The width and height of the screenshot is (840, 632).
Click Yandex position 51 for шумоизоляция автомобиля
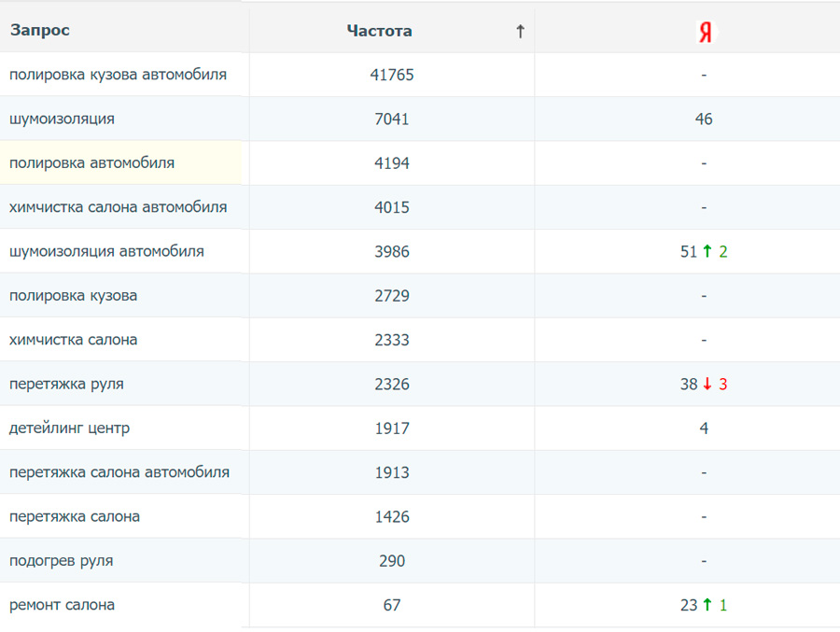click(x=689, y=251)
